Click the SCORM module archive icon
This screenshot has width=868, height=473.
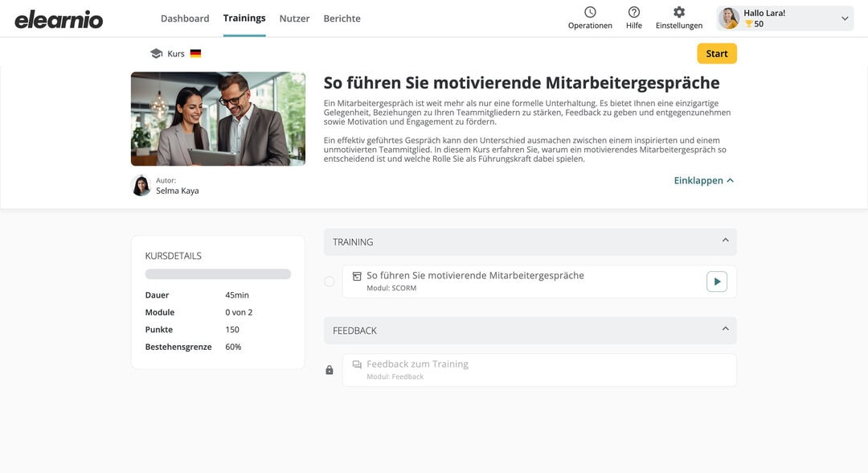(x=357, y=276)
